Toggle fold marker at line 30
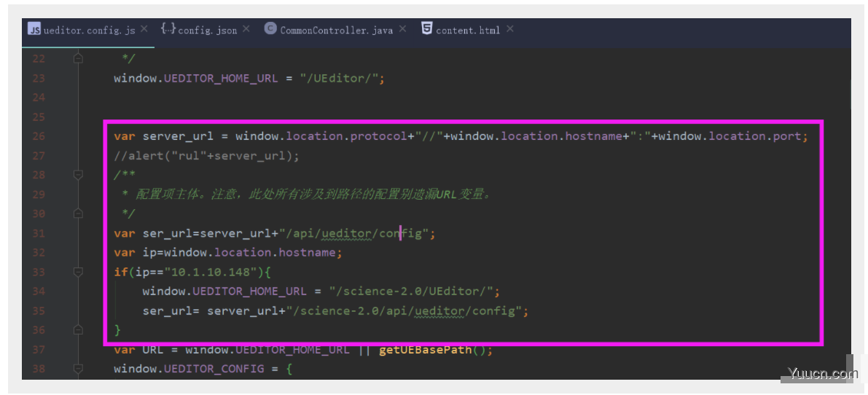 tap(78, 214)
